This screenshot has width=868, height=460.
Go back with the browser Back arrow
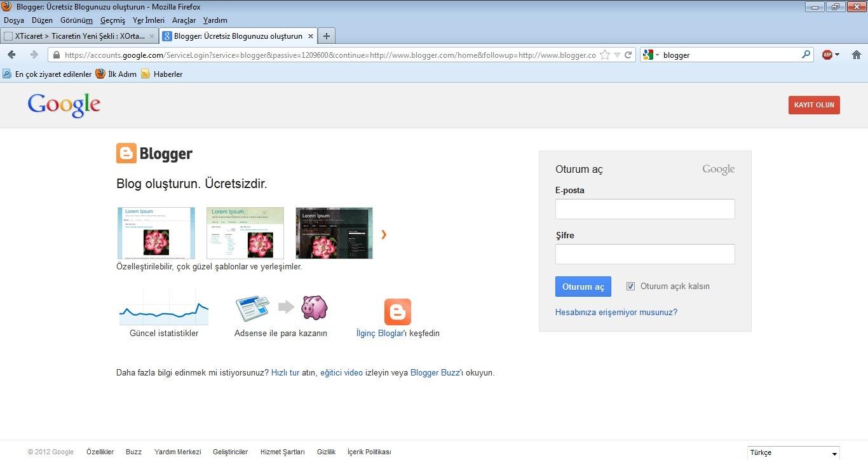[11, 55]
